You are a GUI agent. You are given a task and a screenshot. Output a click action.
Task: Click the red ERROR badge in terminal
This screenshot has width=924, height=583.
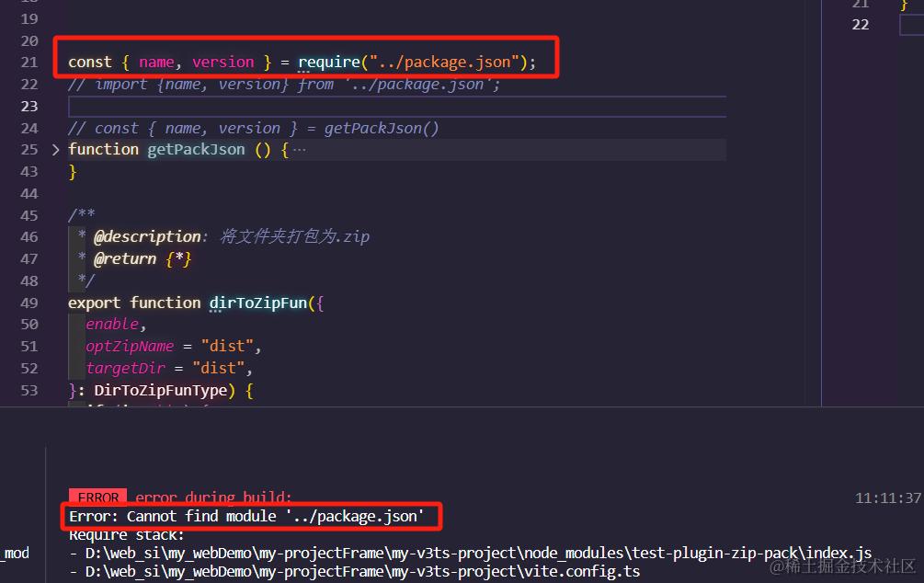pos(97,497)
